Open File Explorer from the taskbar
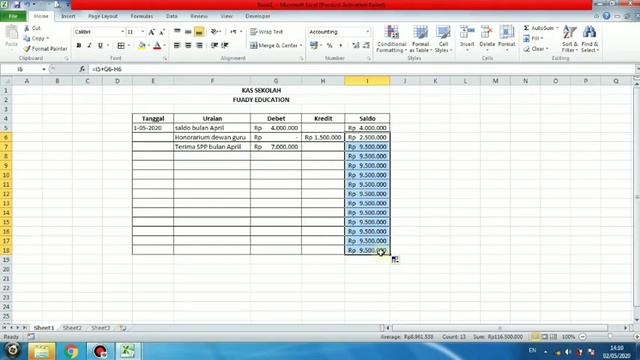640x360 pixels. pyautogui.click(x=42, y=351)
